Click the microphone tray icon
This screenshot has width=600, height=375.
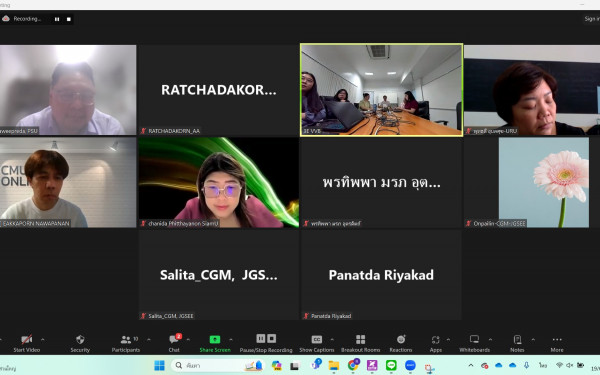click(527, 365)
